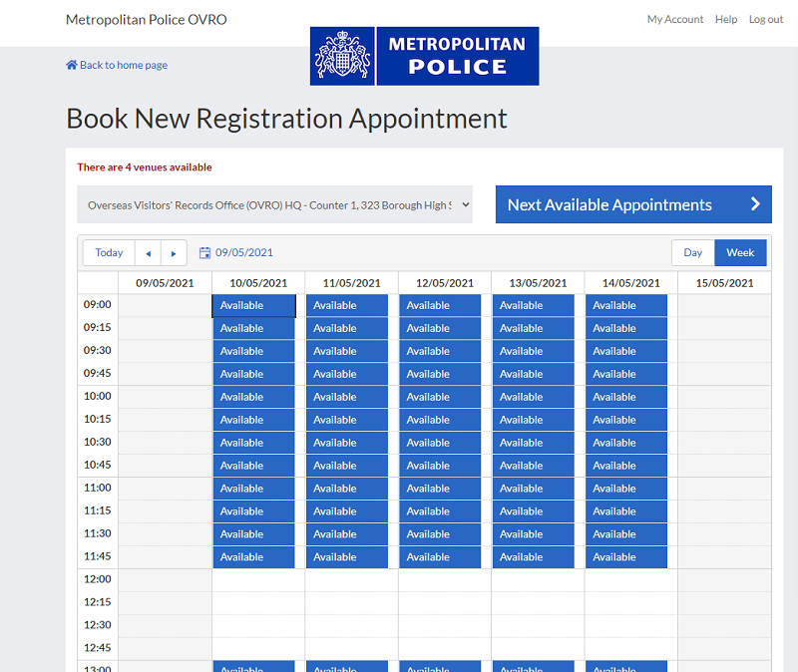Select the 14/05/2021 column header
This screenshot has height=672, width=798.
631,283
